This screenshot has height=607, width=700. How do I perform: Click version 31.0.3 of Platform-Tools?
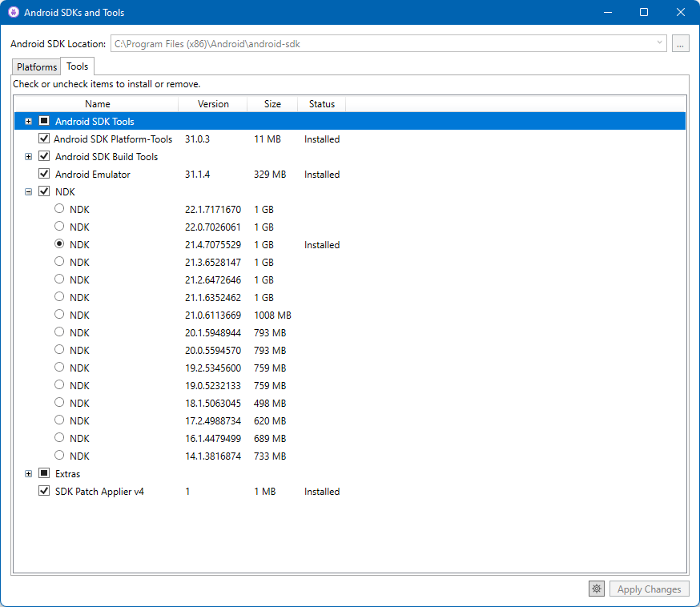coord(197,139)
